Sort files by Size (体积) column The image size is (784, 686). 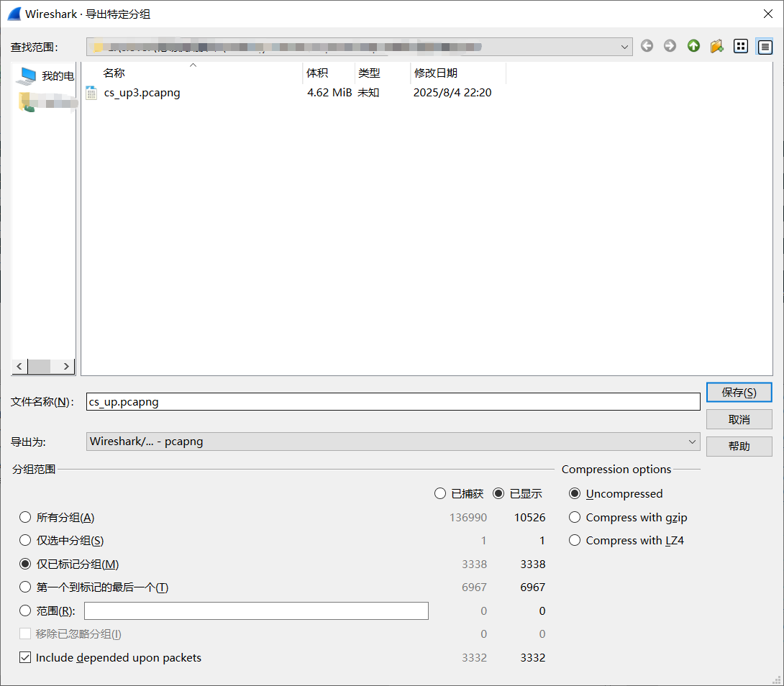click(329, 73)
